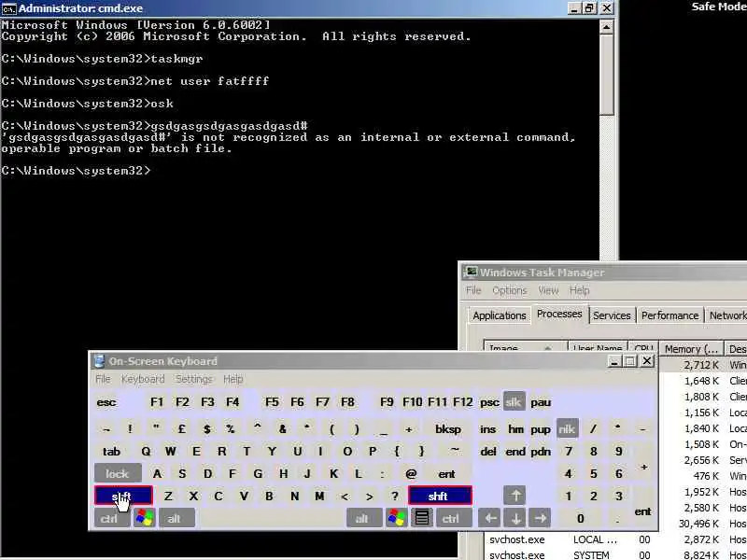Click the psc print screen key
747x560 pixels.
tap(489, 402)
